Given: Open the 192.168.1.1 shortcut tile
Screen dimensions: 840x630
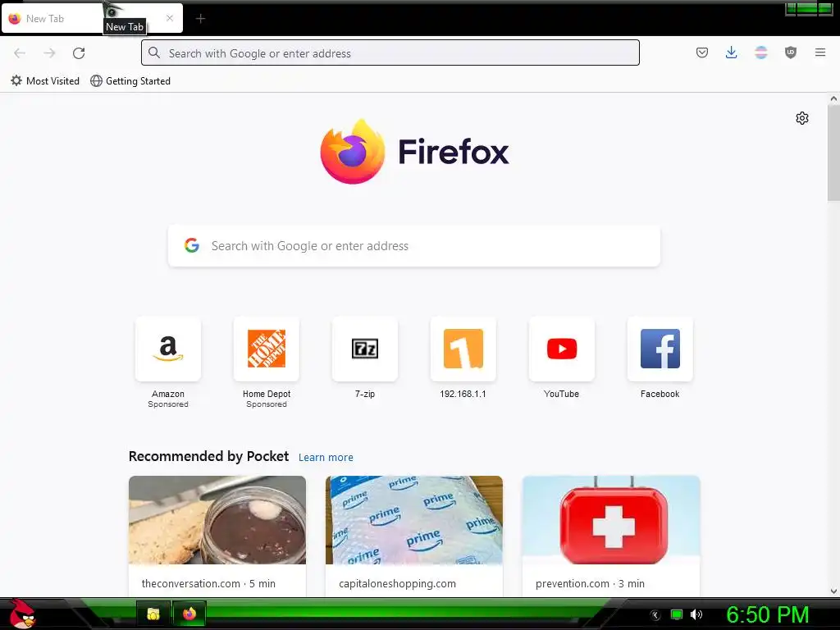Looking at the screenshot, I should coord(463,349).
